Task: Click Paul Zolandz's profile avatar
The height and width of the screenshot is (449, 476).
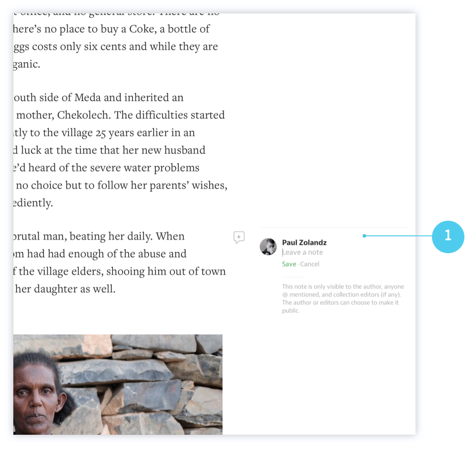Action: coord(268,247)
